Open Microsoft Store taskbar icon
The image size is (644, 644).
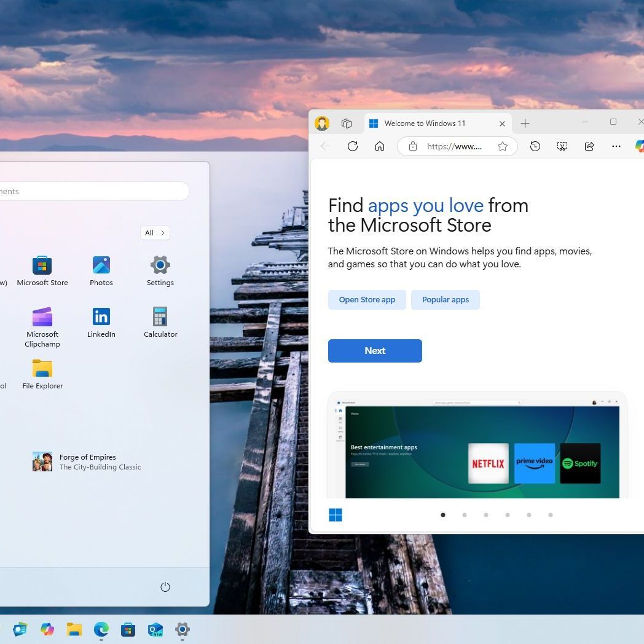pos(128,629)
